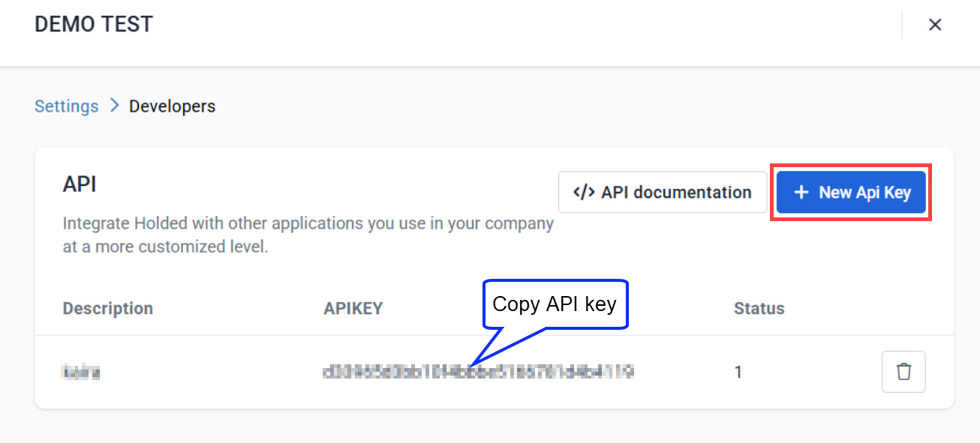980x443 pixels.
Task: Click the trash icon to delete the API key
Action: (x=903, y=371)
